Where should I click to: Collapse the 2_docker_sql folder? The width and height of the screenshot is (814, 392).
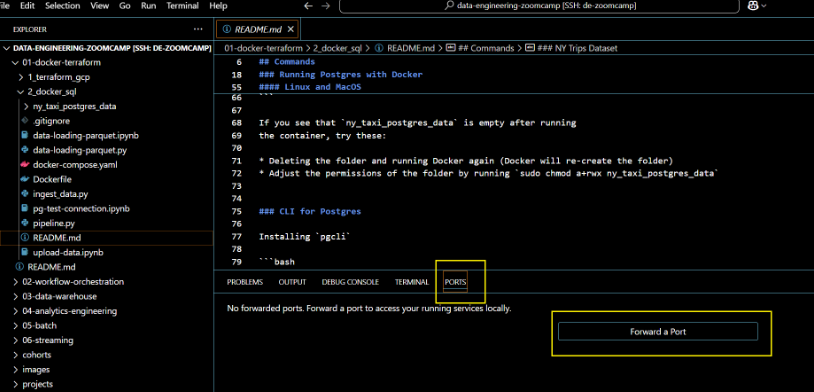pos(21,92)
